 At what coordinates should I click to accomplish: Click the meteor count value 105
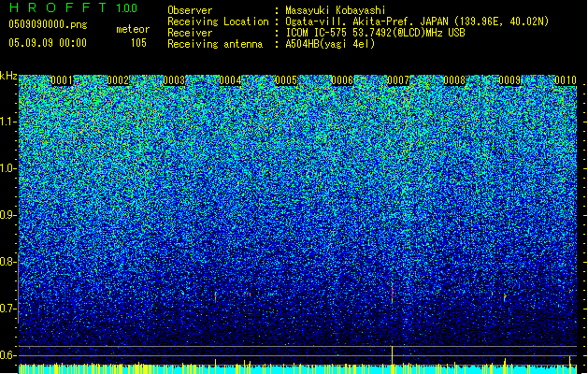[138, 43]
